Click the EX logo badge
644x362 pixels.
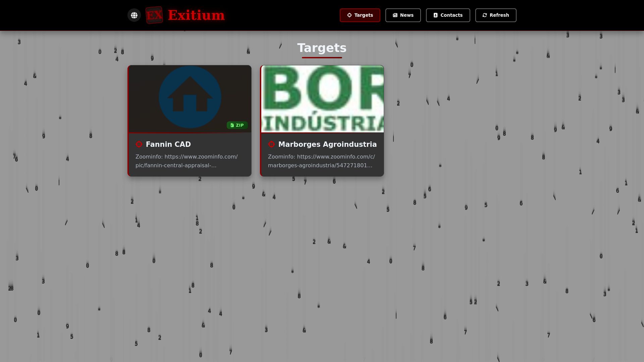click(x=154, y=15)
